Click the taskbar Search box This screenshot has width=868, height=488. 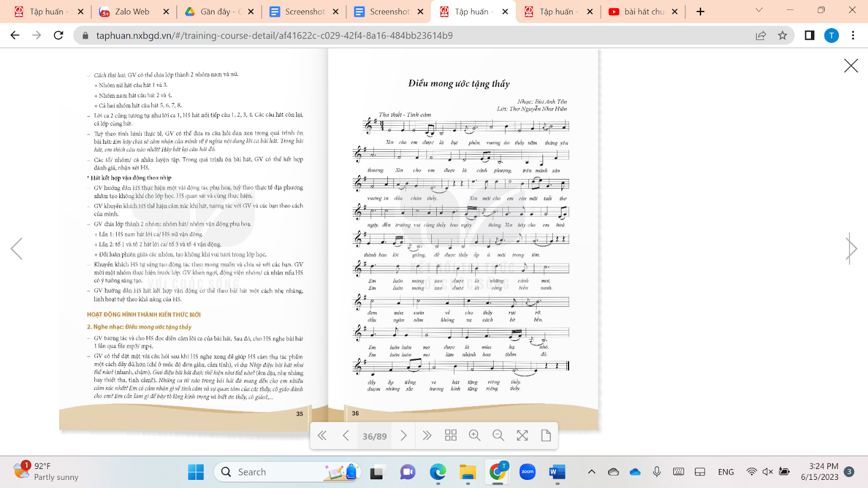tap(287, 472)
